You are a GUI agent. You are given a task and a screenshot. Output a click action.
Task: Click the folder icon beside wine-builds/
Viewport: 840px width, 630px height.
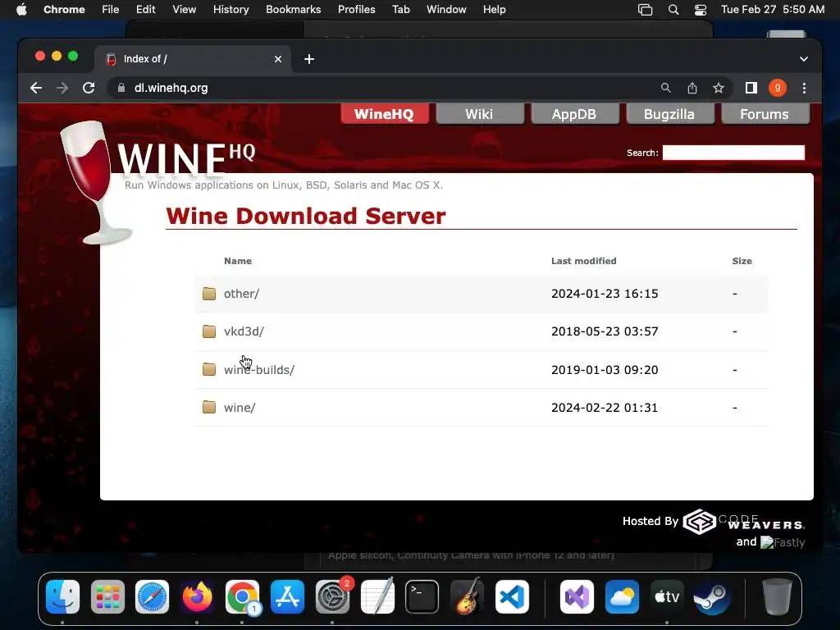(x=209, y=370)
